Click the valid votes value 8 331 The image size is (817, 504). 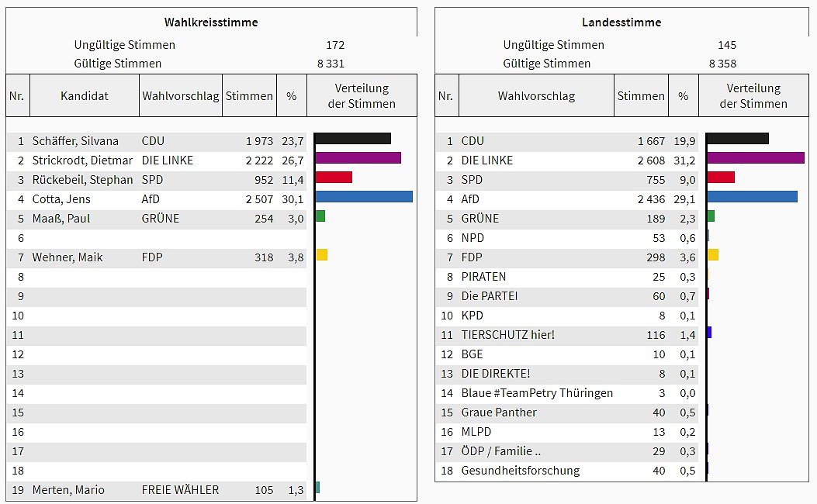pos(330,64)
